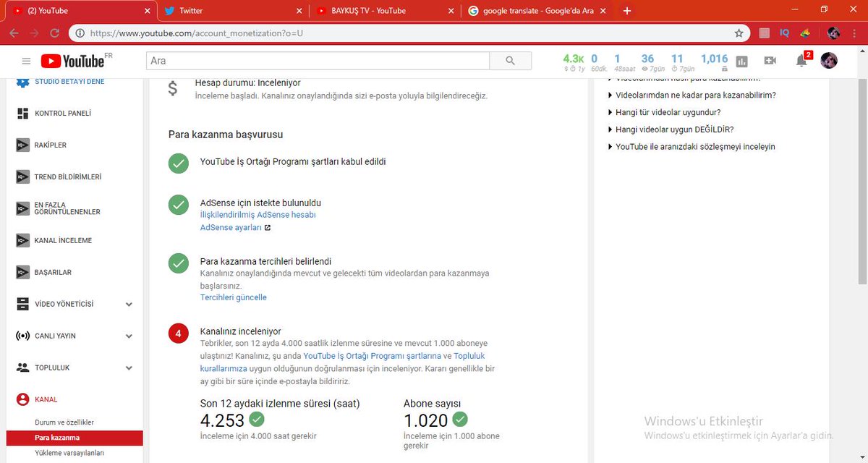Close the Twitter tab
This screenshot has height=463, width=868.
pyautogui.click(x=299, y=11)
